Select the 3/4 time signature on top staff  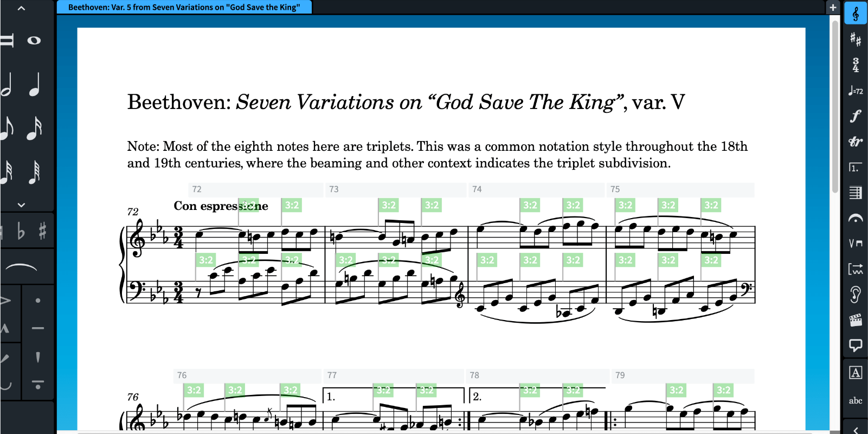coord(178,238)
